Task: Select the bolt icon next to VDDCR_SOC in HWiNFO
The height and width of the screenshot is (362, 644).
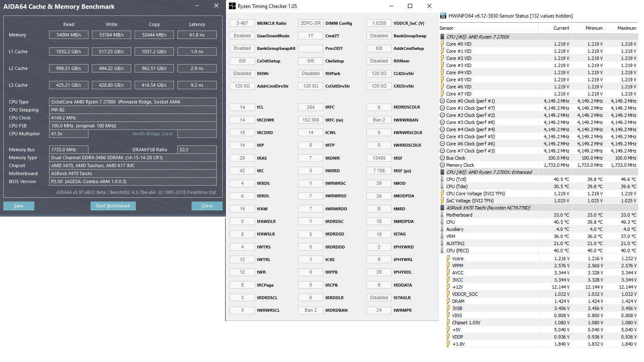Action: coord(448,294)
